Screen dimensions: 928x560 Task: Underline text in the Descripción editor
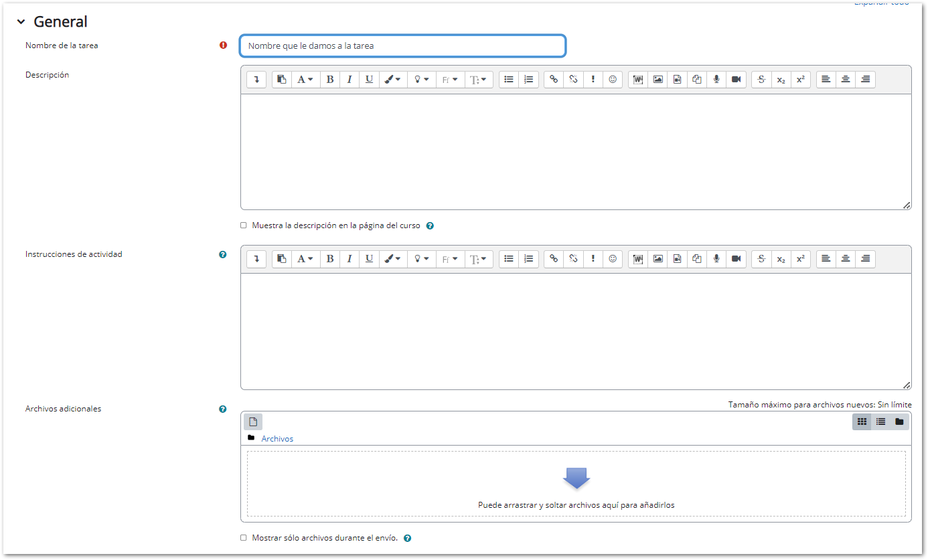(x=369, y=80)
